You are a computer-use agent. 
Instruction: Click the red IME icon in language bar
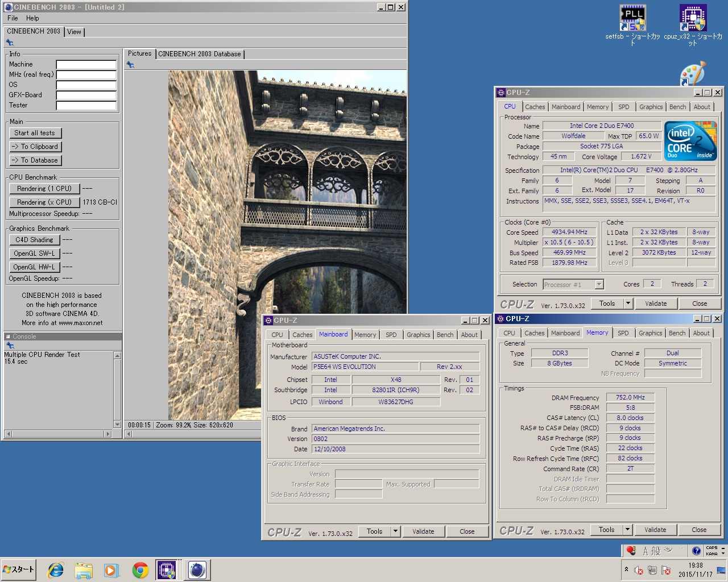point(631,550)
